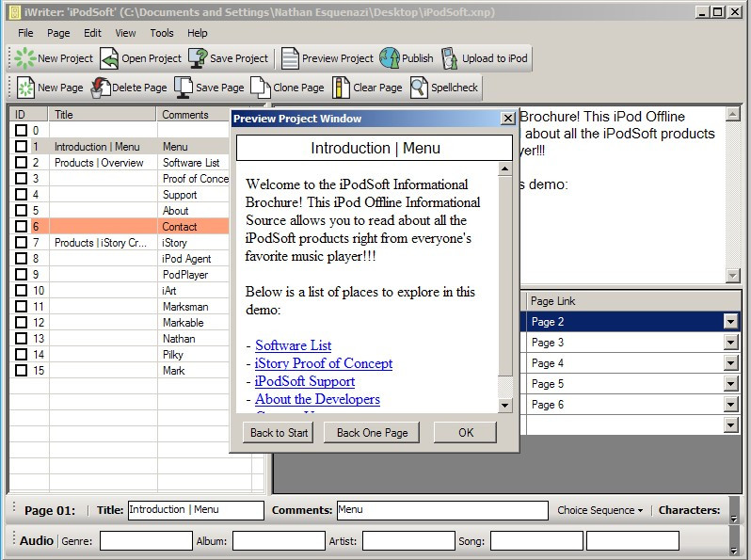Click the ID column header
The height and width of the screenshot is (560, 751).
tap(29, 115)
